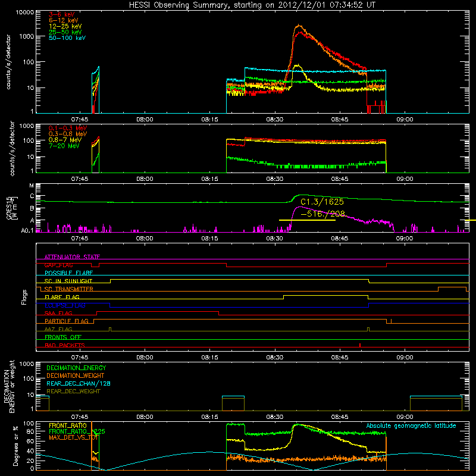
Task: Select the ATTENUATOR_STATE flag label
Action: pyautogui.click(x=72, y=257)
